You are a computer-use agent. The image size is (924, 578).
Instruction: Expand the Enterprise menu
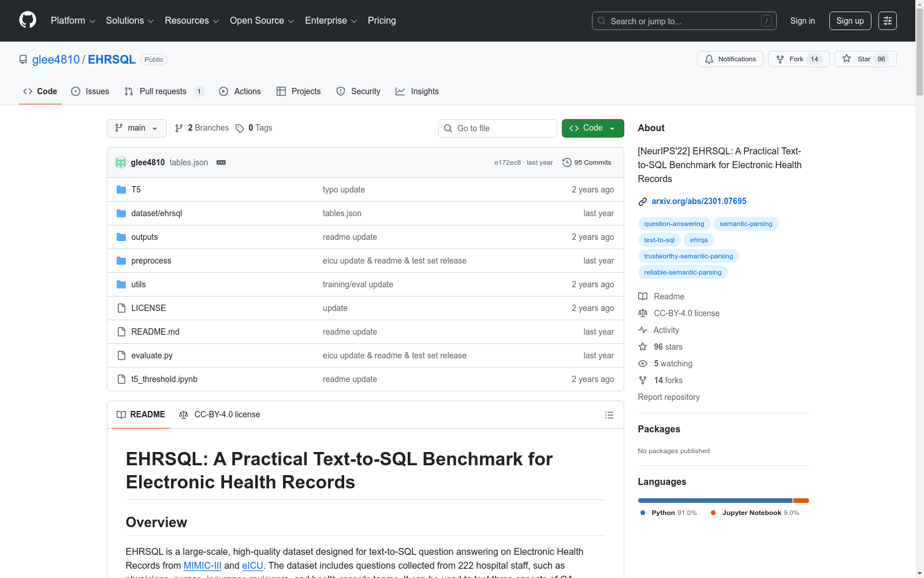pos(331,21)
